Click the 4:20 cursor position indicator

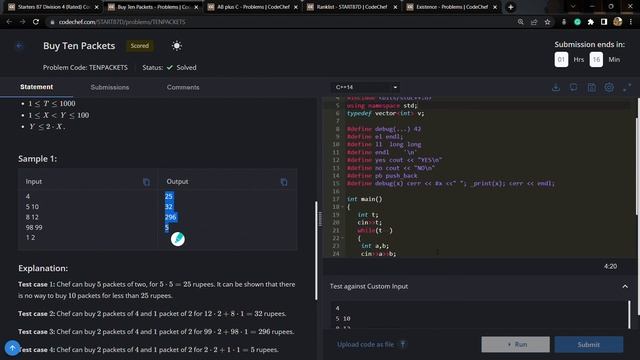[610, 266]
